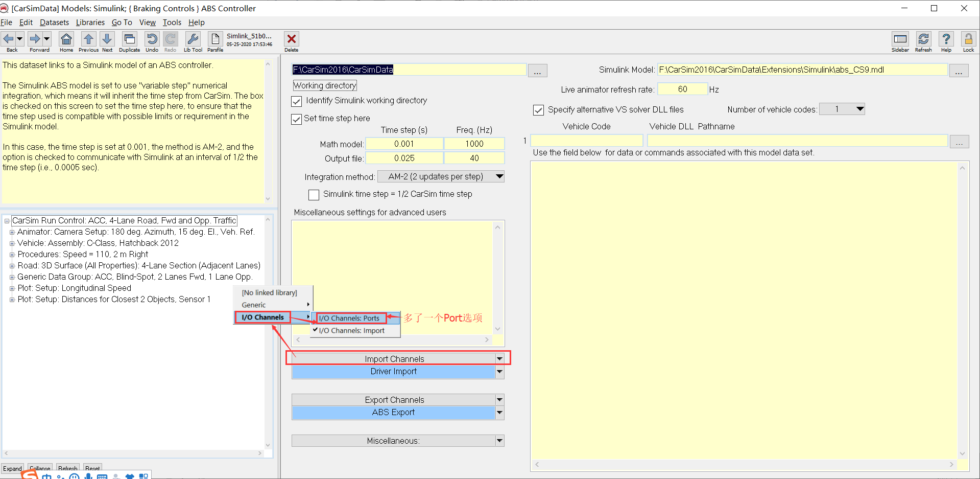The height and width of the screenshot is (479, 980).
Task: Open the Libraries menu
Action: tap(90, 22)
